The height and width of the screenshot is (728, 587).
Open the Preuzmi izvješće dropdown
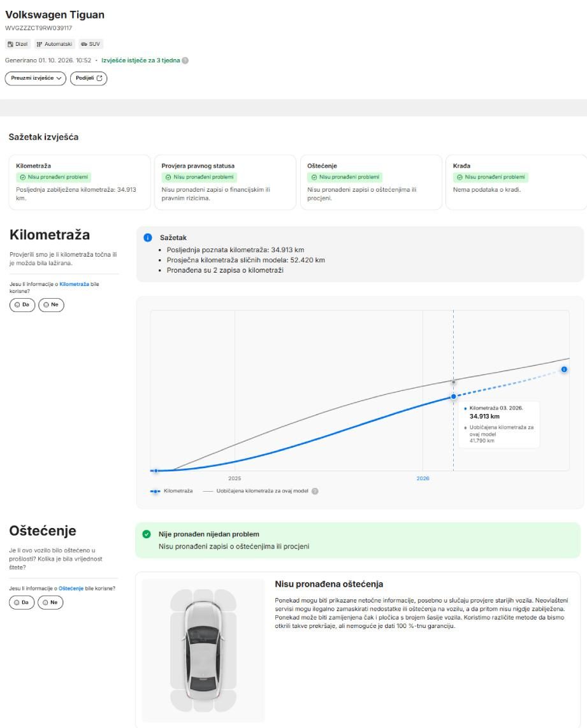click(x=36, y=78)
